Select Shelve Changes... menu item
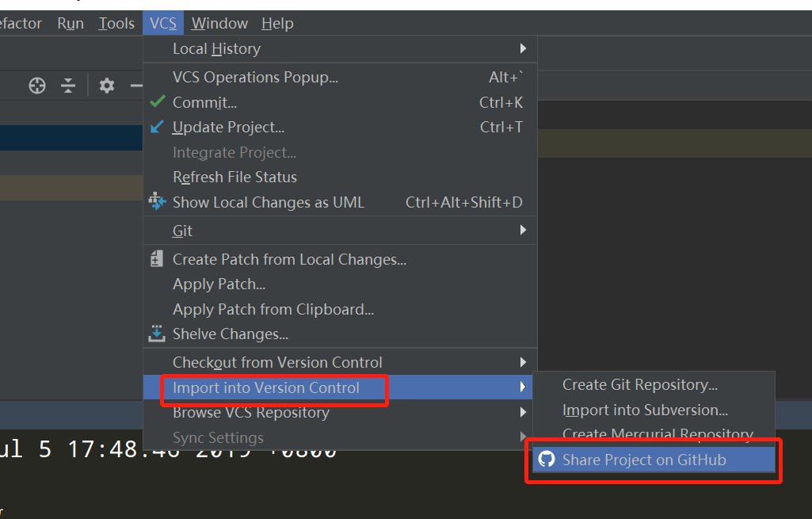The height and width of the screenshot is (519, 812). click(340, 334)
